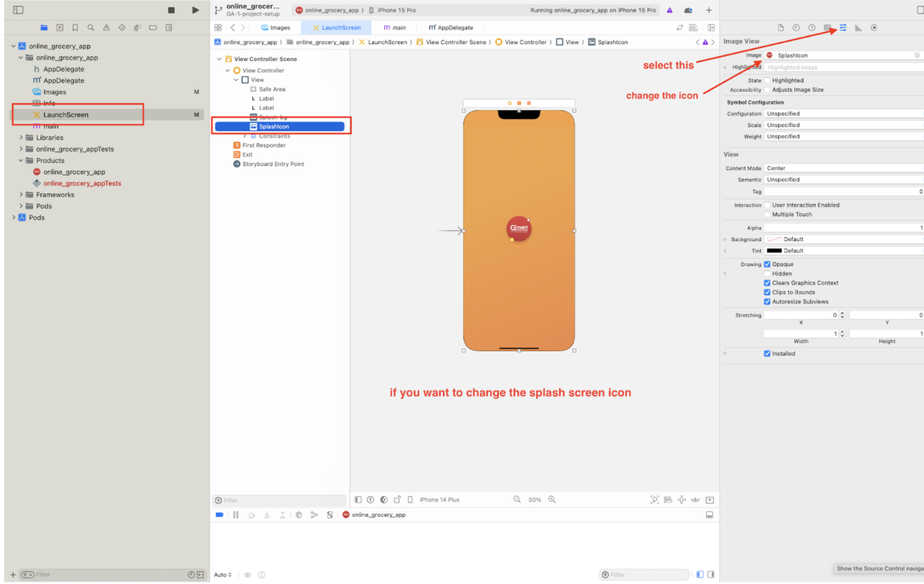924x584 pixels.
Task: Click the zoom out magnifier on canvas bar
Action: click(x=517, y=500)
